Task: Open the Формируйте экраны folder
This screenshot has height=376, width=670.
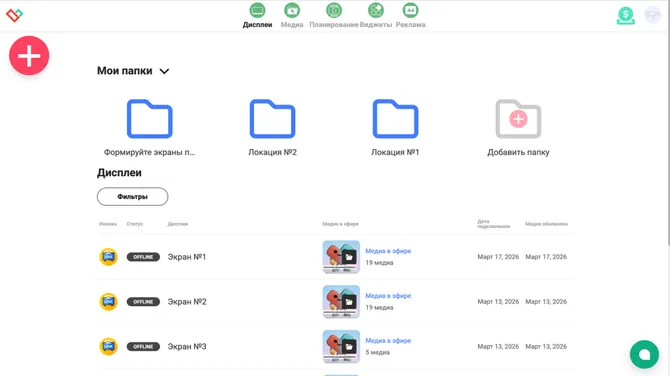Action: 150,119
